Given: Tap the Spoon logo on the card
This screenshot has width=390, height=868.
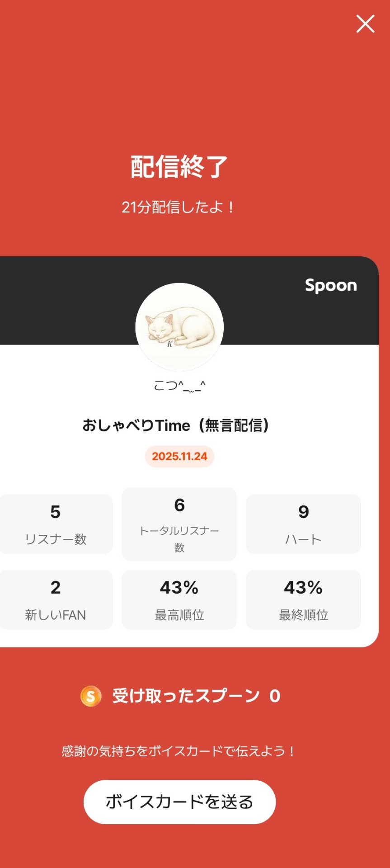Looking at the screenshot, I should click(331, 285).
